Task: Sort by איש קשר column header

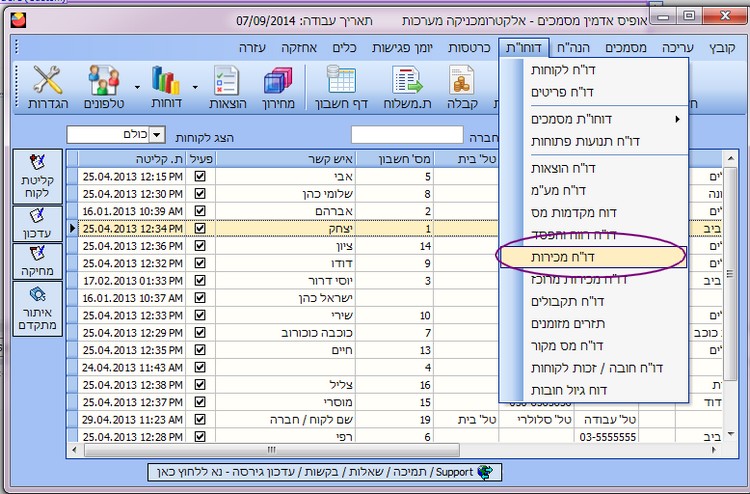Action: coord(286,159)
